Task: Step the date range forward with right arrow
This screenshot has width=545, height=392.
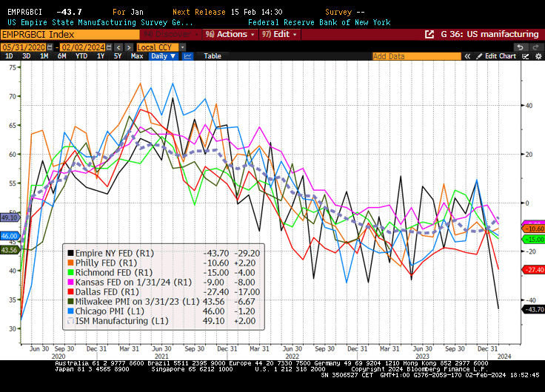Action: pyautogui.click(x=129, y=47)
